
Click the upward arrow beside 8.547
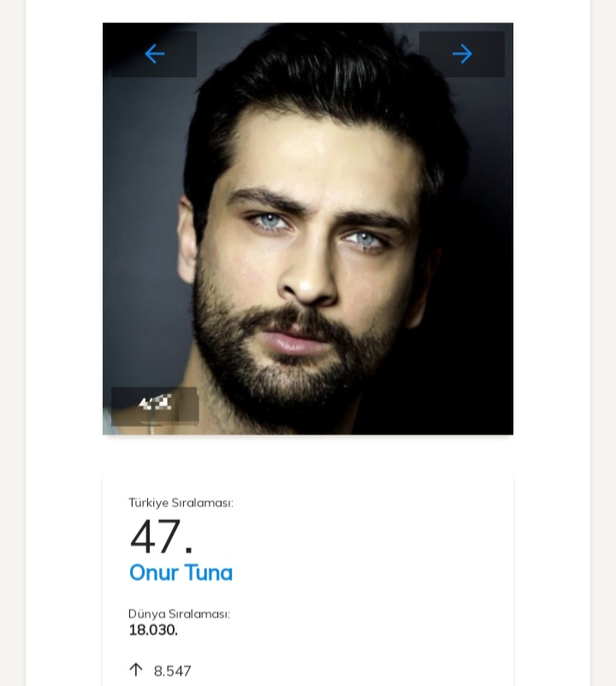(135, 670)
